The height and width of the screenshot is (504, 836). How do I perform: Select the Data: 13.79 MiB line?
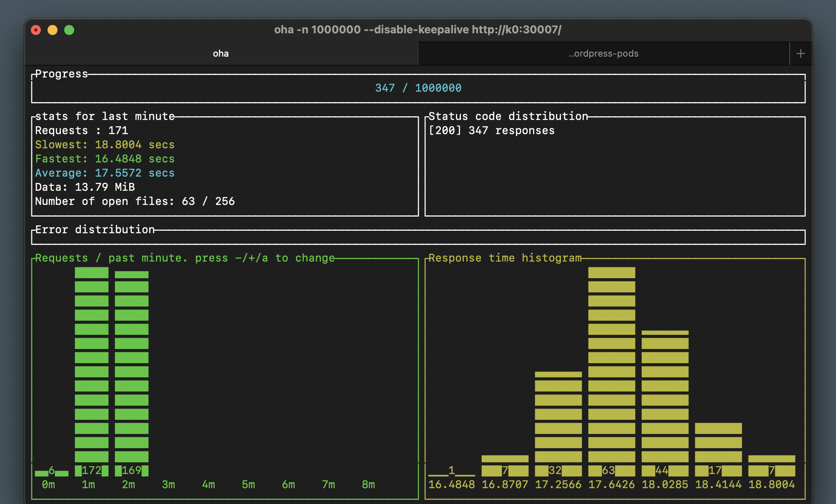[85, 187]
